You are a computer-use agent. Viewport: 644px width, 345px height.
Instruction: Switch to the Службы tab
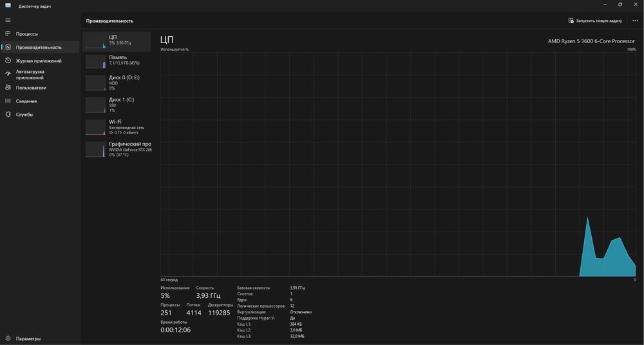[x=40, y=114]
